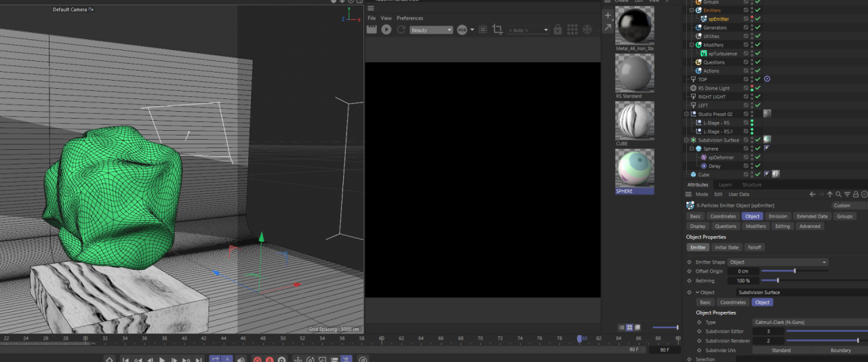The image size is (868, 362).
Task: Click the Cube object icon
Action: point(693,174)
